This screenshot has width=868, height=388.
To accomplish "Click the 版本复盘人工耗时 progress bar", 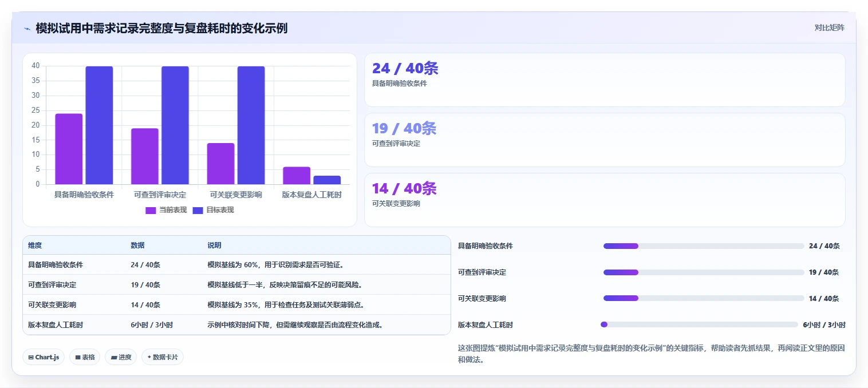I will pos(699,324).
